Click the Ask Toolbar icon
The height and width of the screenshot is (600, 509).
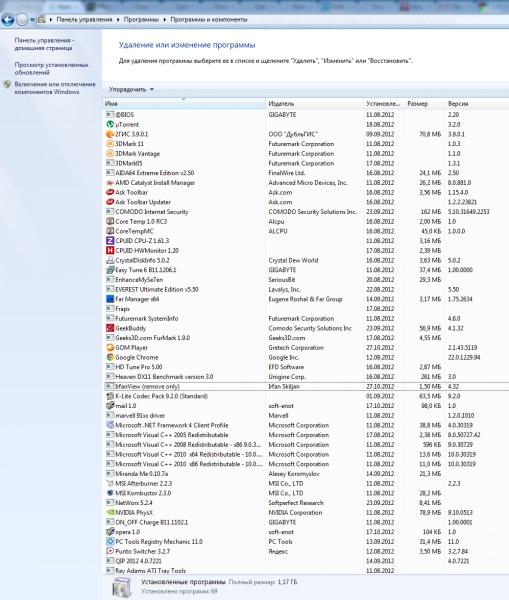[x=110, y=192]
